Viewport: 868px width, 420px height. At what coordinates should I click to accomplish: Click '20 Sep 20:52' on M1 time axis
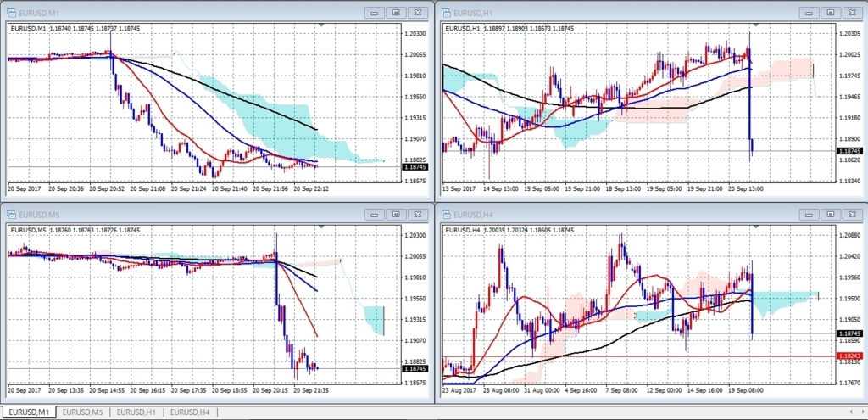106,188
